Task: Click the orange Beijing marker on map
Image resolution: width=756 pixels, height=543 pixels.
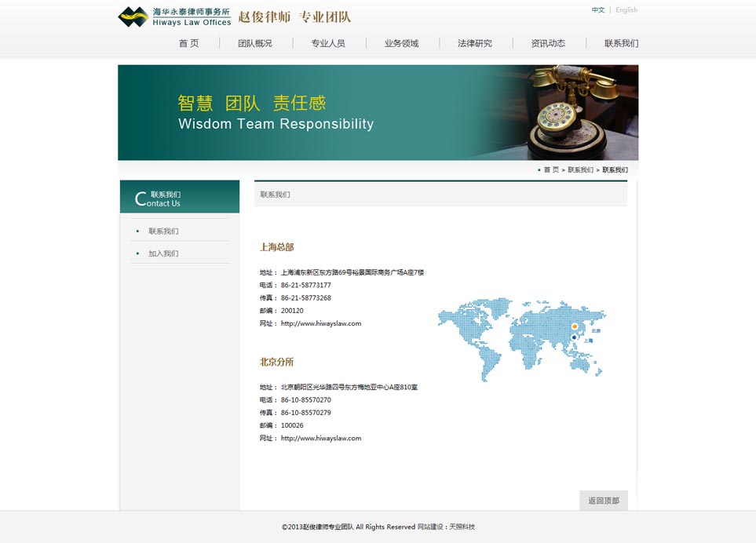Action: (575, 326)
